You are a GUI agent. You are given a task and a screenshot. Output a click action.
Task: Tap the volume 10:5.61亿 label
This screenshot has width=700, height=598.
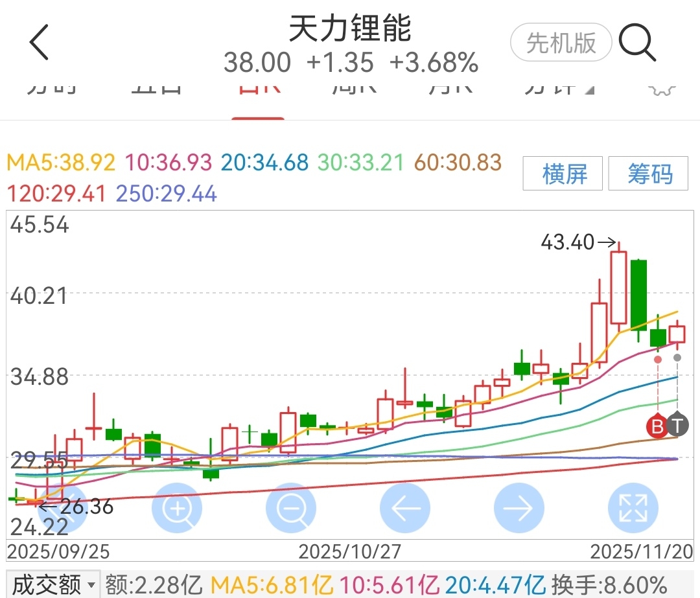click(389, 584)
